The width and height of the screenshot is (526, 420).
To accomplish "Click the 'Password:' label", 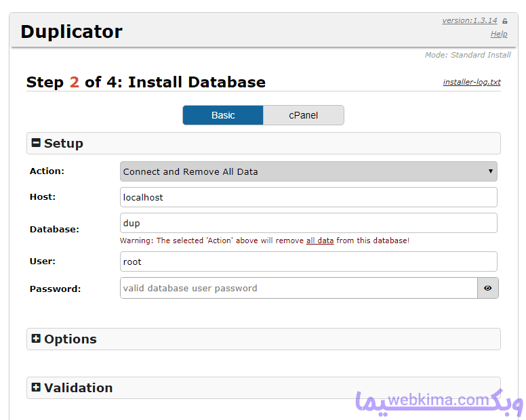I will (x=56, y=289).
